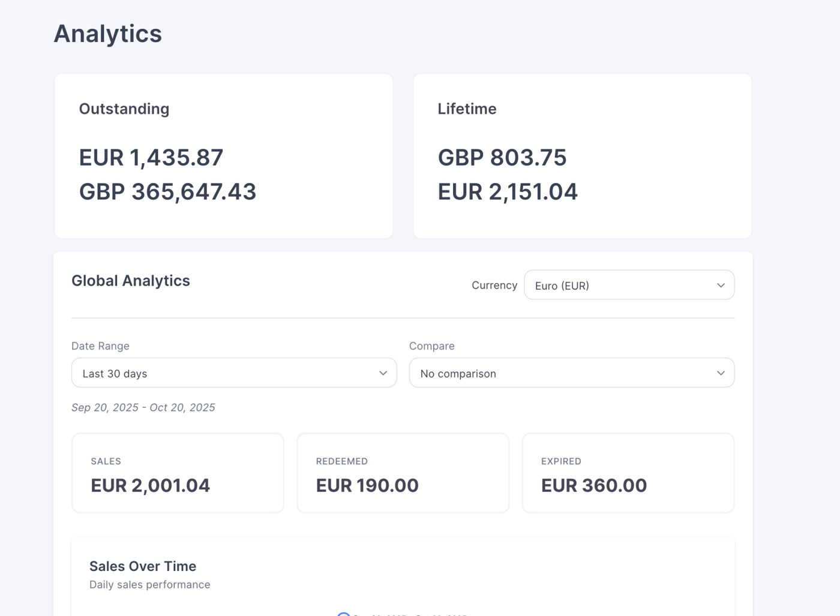Click the chevron arrow in the Currency selector

(x=721, y=286)
